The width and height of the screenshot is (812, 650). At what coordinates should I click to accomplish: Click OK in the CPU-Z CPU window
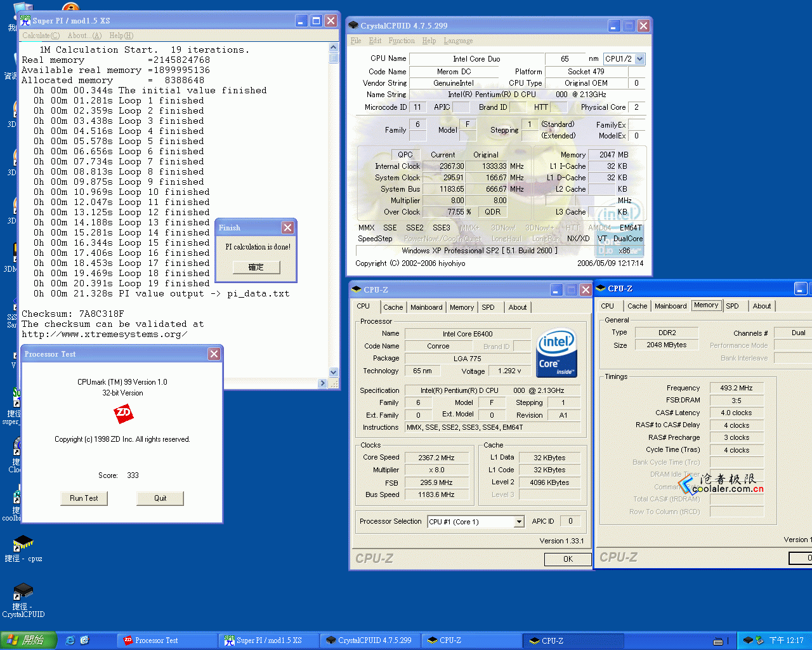[x=568, y=559]
